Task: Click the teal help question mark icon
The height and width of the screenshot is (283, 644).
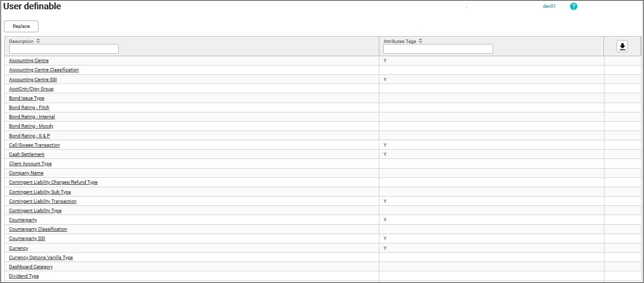Action: pos(574,6)
